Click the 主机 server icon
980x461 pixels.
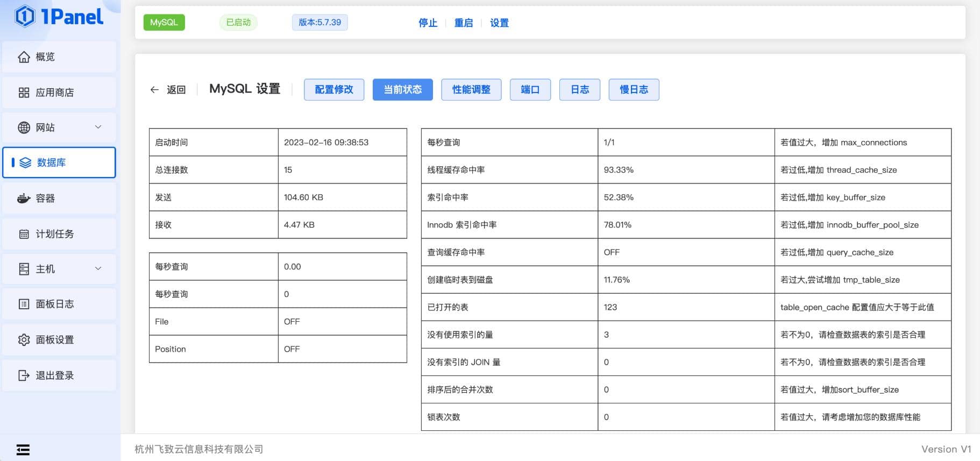coord(24,269)
